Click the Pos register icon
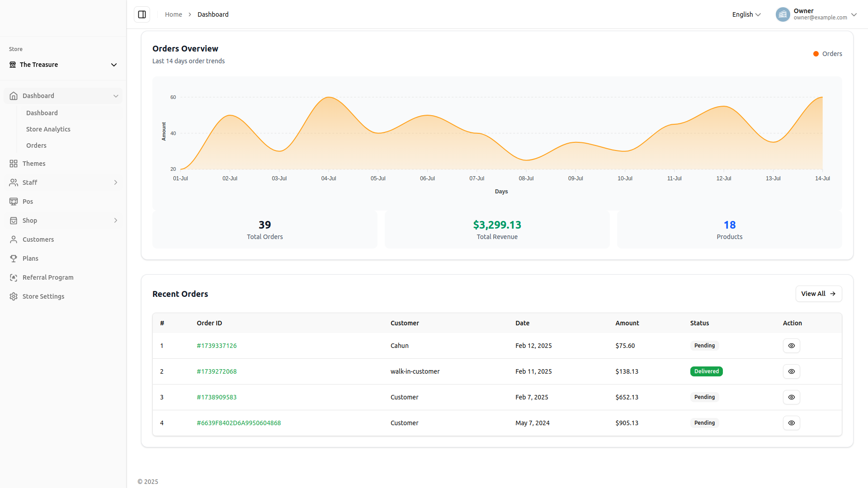Screen dimensions: 868x488 14,202
